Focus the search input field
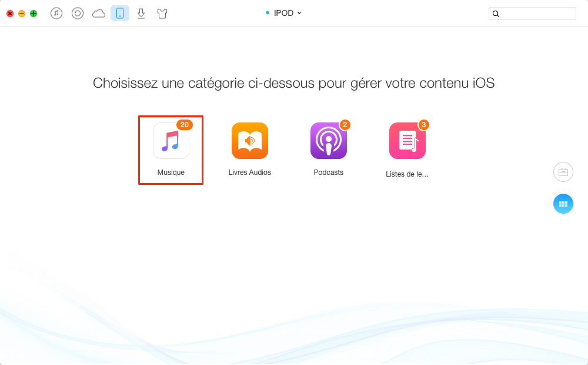 pyautogui.click(x=532, y=14)
